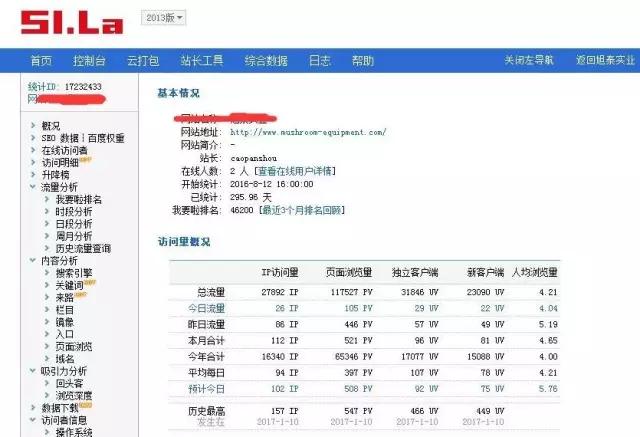The image size is (640, 437).
Task: Select 在线访问者 in sidebar
Action: 64,150
